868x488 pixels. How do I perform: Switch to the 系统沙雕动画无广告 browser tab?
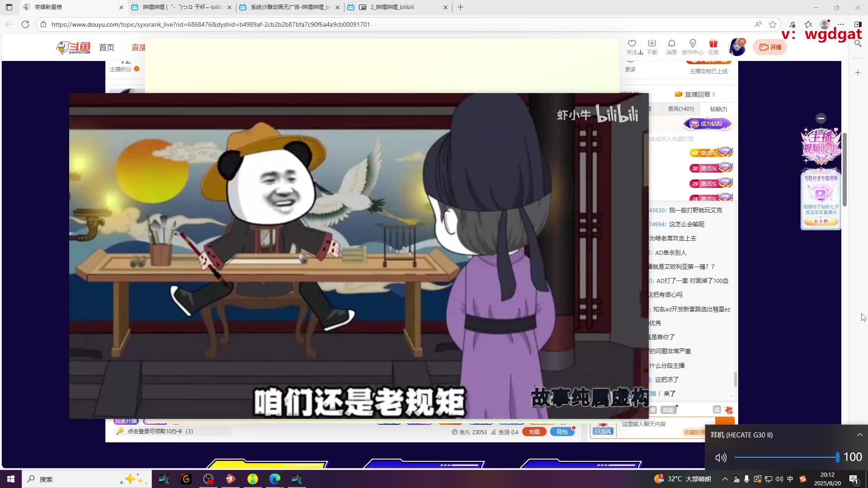289,7
